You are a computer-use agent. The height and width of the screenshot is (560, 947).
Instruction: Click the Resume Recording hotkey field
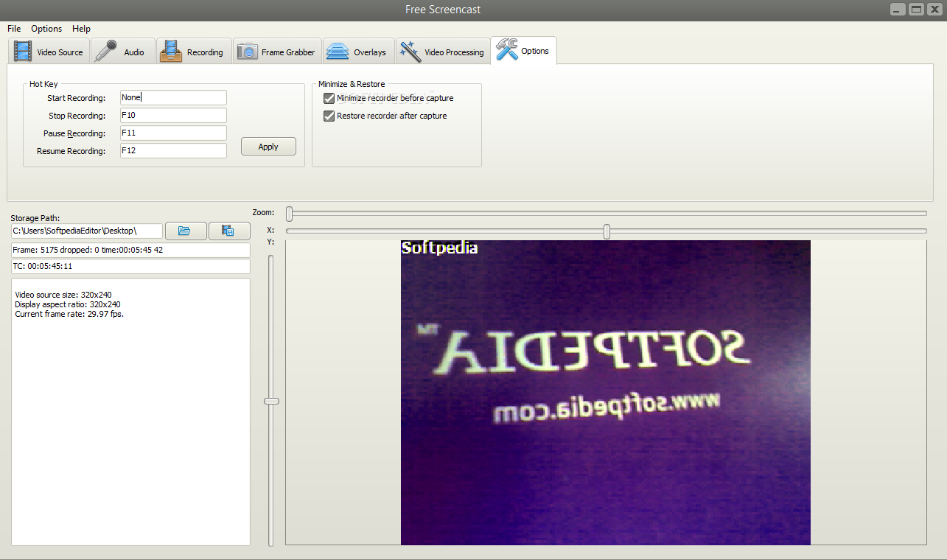pyautogui.click(x=173, y=150)
